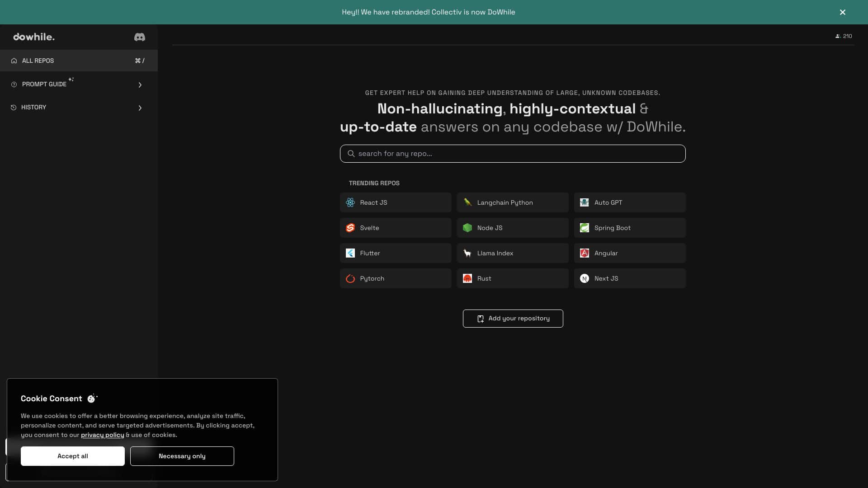The image size is (868, 488).
Task: Click the repo search input field
Action: (x=513, y=154)
